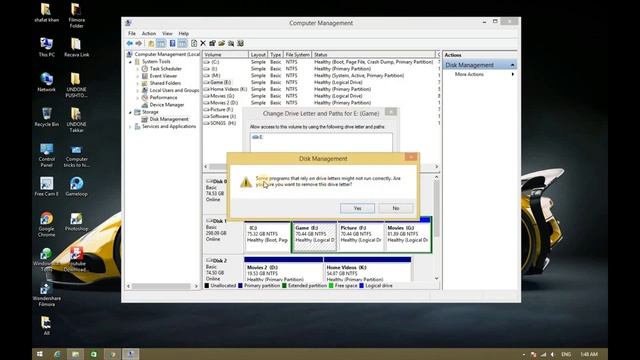Click the Free space legend color swatch
This screenshot has height=360, width=640.
click(x=331, y=286)
